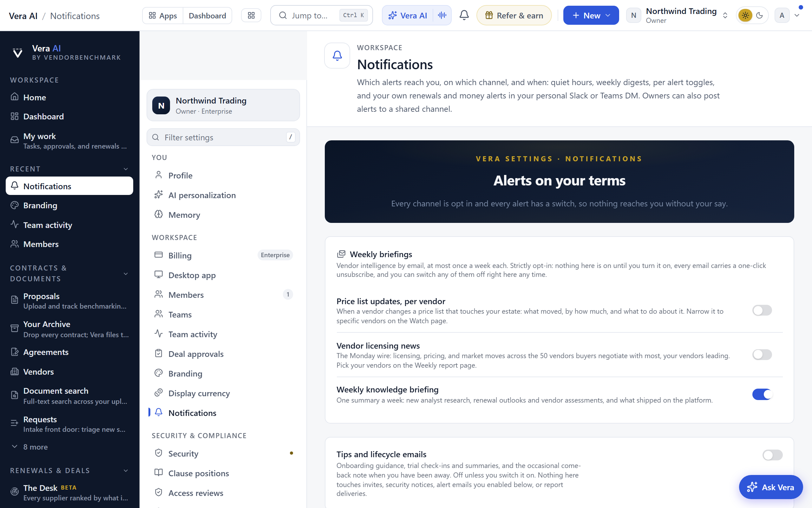Open Agreements in the sidebar
Screen dimensions: 812x508
(69, 352)
